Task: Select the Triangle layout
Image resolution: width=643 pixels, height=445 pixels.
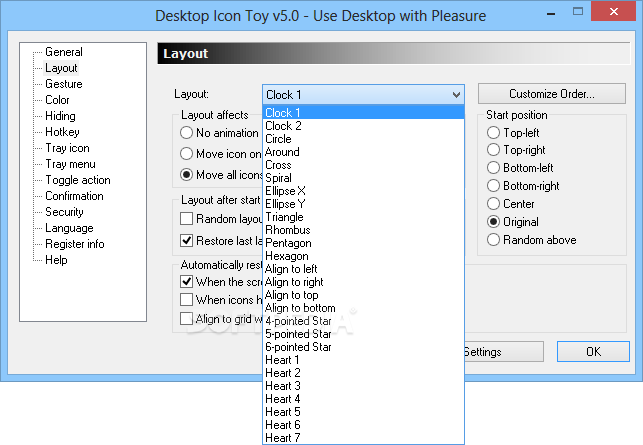Action: tap(363, 217)
